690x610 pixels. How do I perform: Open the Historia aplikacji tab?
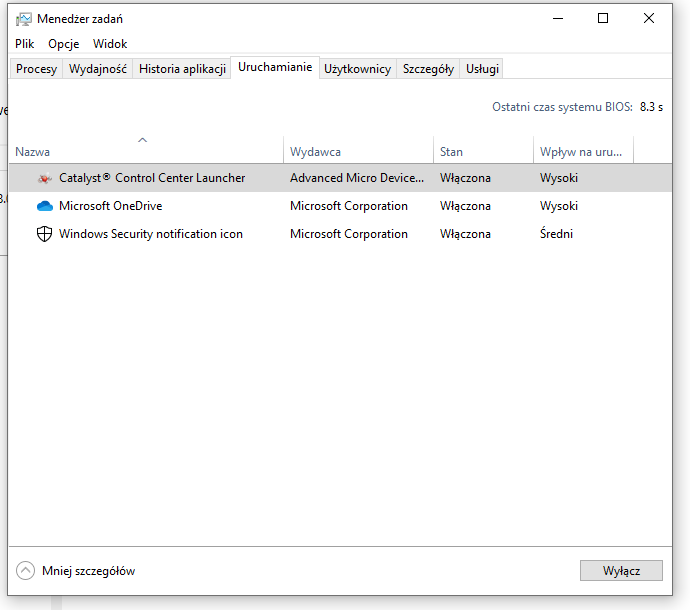(x=182, y=69)
